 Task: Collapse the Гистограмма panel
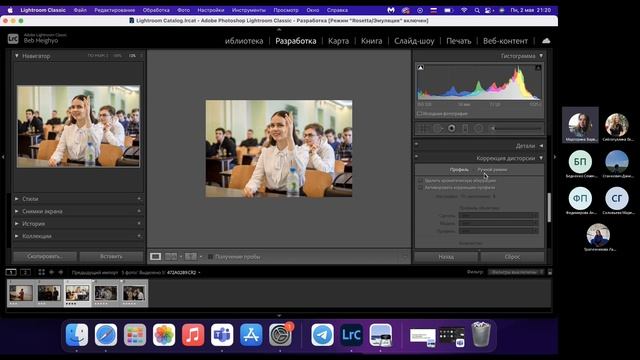point(541,56)
